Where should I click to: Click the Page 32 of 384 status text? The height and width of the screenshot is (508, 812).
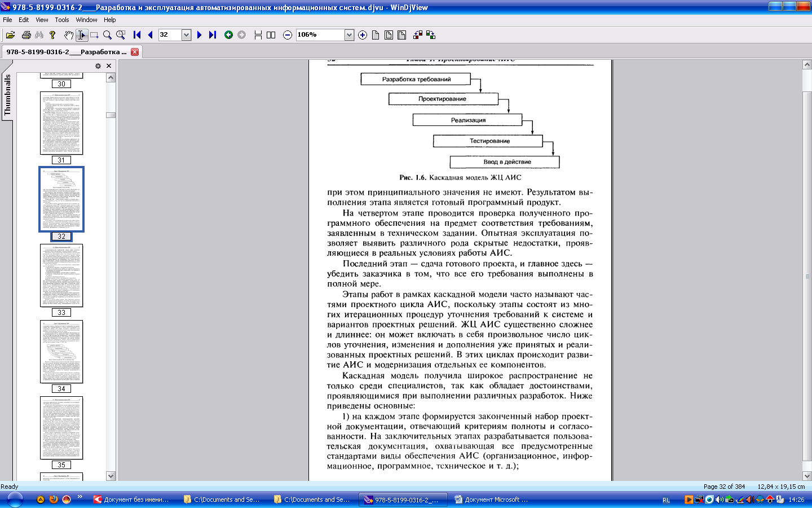(x=724, y=487)
